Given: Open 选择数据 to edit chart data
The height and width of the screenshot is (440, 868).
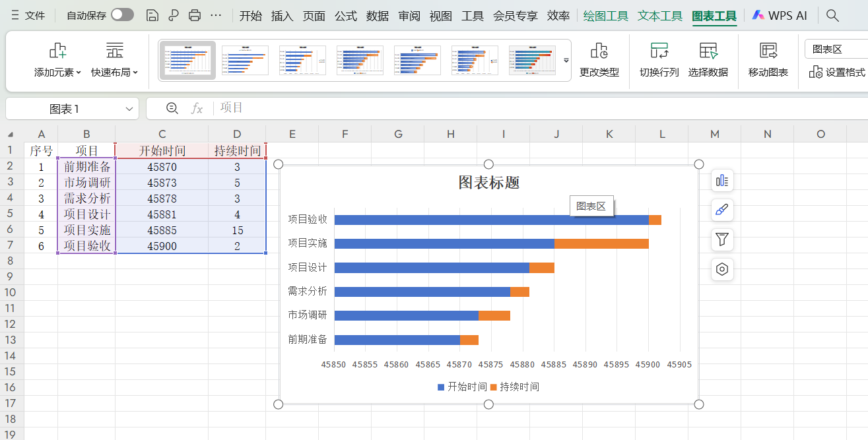Looking at the screenshot, I should click(708, 61).
